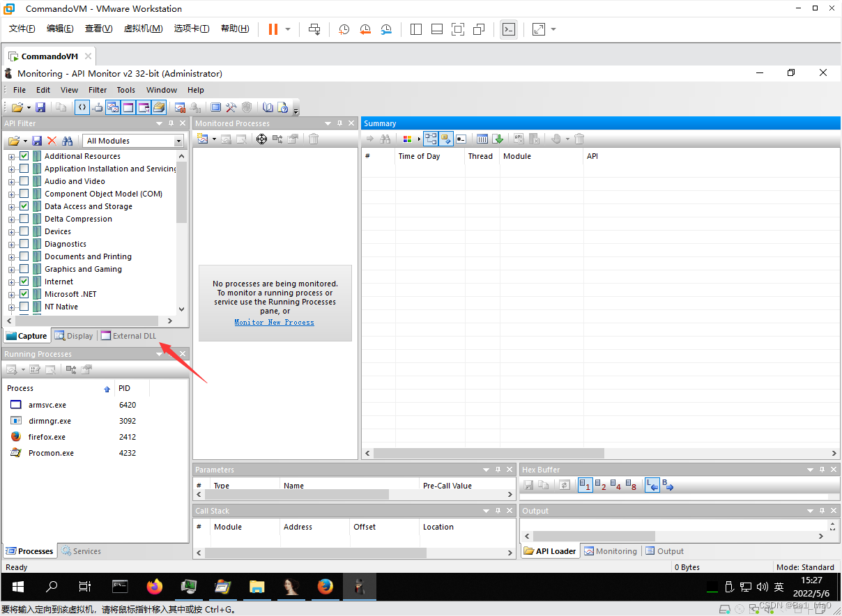Click VMware enter full screen icon
Viewport: 842px width, 616px height.
(x=458, y=29)
